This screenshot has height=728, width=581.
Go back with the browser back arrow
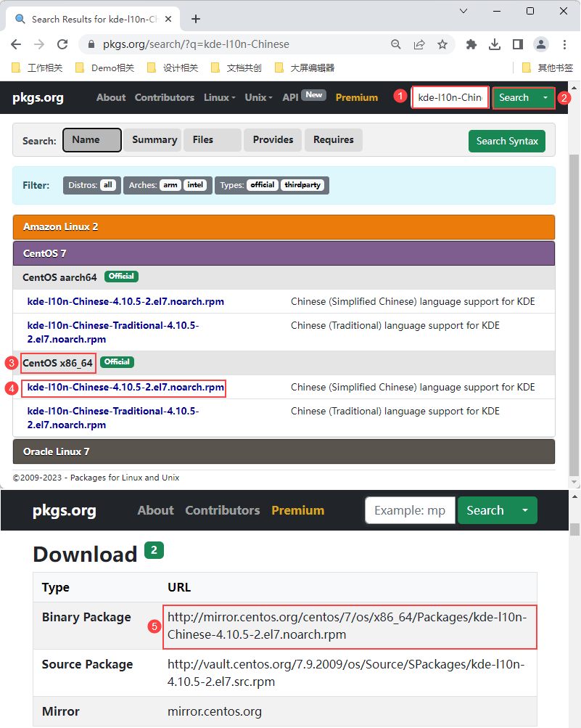point(16,44)
